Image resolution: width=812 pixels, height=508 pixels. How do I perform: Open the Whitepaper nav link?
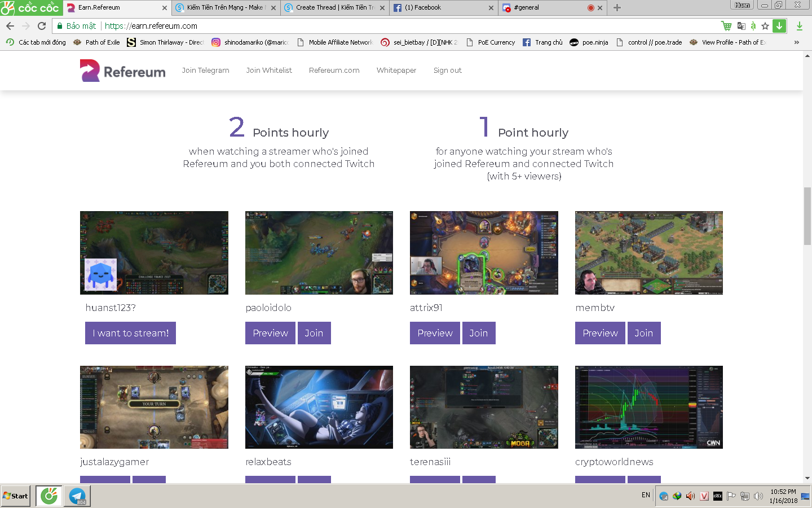(396, 71)
